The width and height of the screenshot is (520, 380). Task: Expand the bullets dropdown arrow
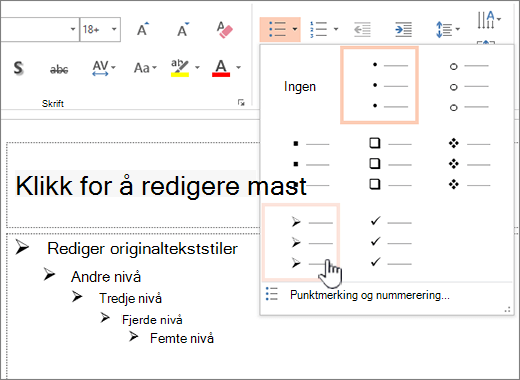click(295, 29)
